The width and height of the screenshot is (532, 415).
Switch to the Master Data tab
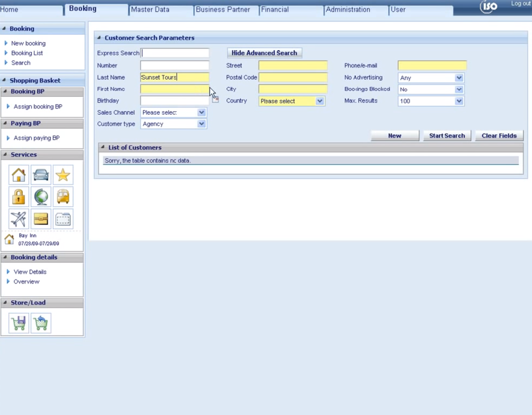click(150, 9)
